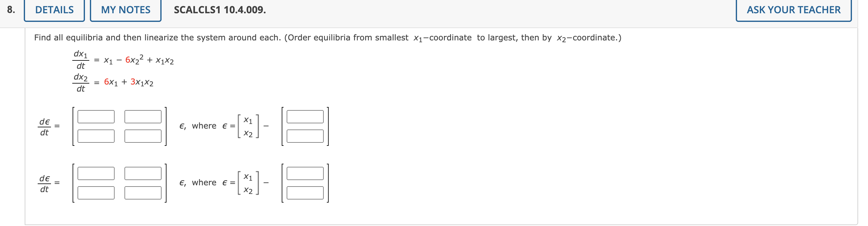Viewport: 868px width, 226px height.
Task: Click top-right entry of first Jacobian matrix
Action: [x=143, y=117]
